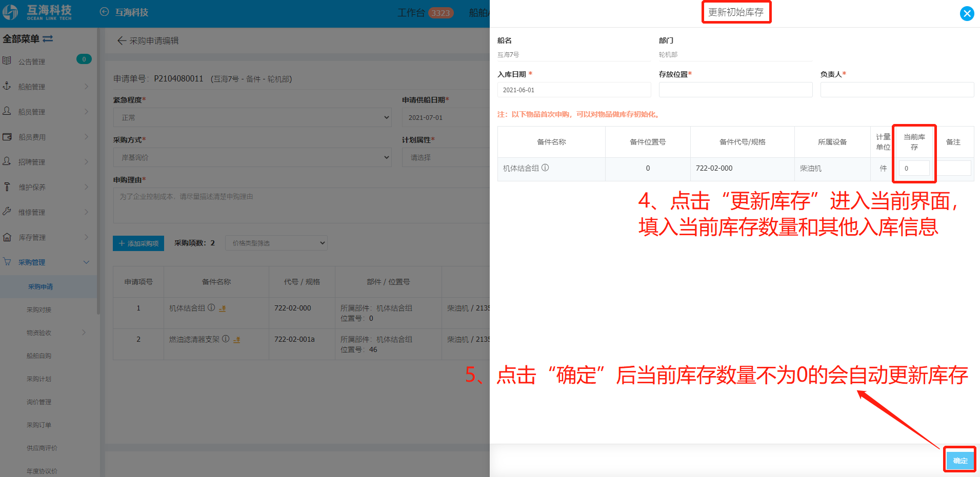
Task: Click the 库存管理 warehouse icon
Action: pos(7,237)
